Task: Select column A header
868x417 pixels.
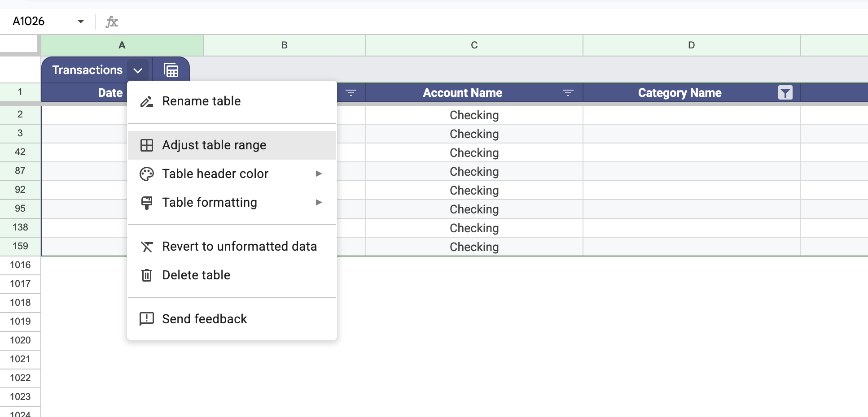Action: pos(122,45)
